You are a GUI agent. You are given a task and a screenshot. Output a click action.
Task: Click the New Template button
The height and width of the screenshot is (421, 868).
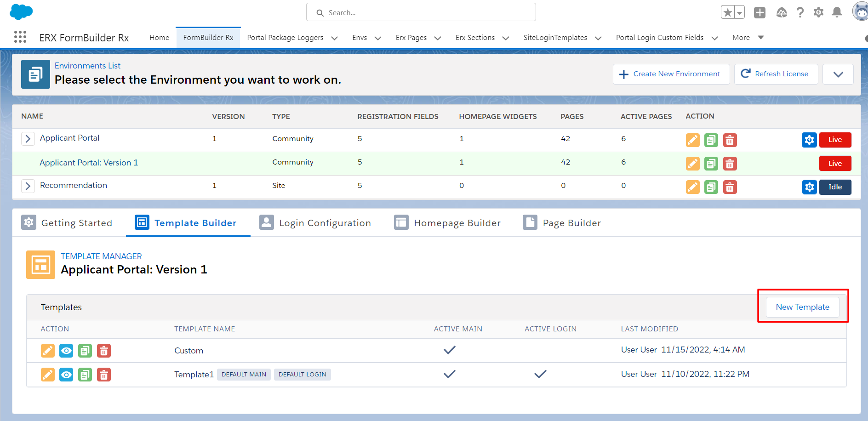(802, 307)
